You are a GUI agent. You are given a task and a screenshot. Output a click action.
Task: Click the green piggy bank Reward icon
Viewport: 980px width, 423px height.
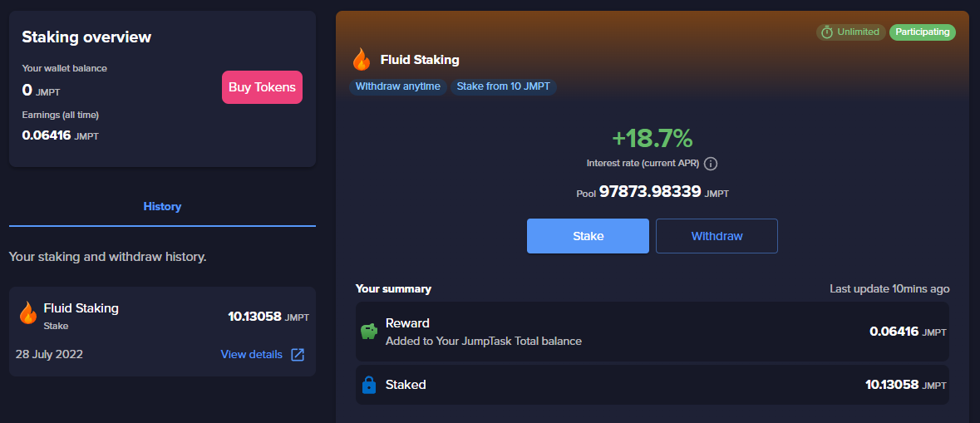click(369, 331)
